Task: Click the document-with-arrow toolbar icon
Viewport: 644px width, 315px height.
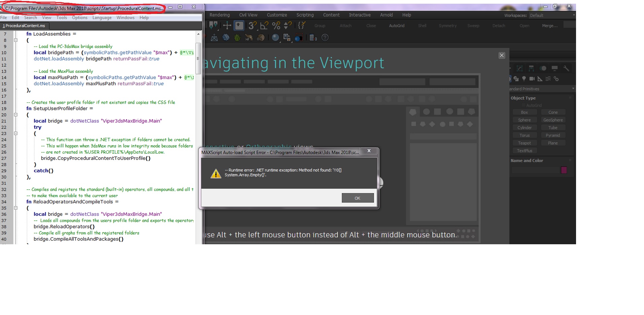Action: [x=313, y=38]
